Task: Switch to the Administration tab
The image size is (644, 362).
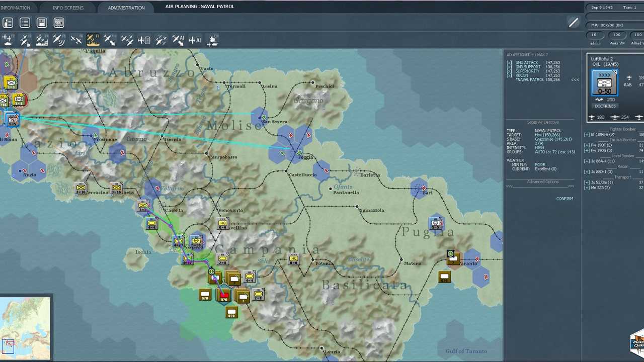Action: [x=126, y=8]
